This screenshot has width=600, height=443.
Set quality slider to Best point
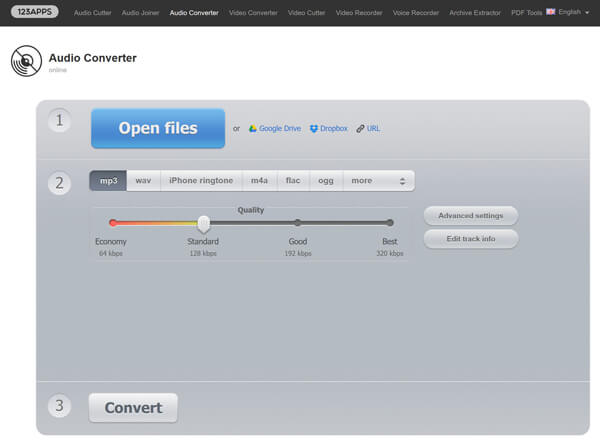[x=390, y=223]
